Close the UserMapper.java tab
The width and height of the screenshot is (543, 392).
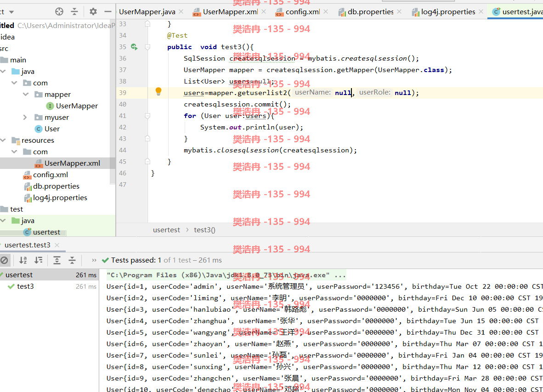[x=181, y=12]
